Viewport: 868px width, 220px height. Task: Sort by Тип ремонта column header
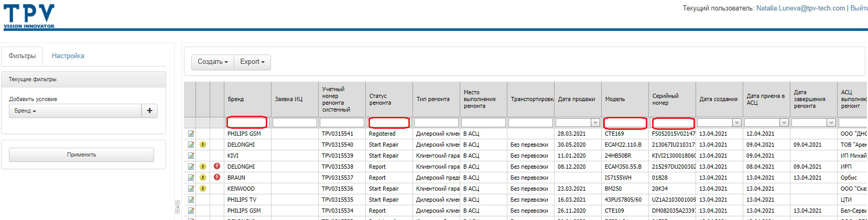[436, 99]
